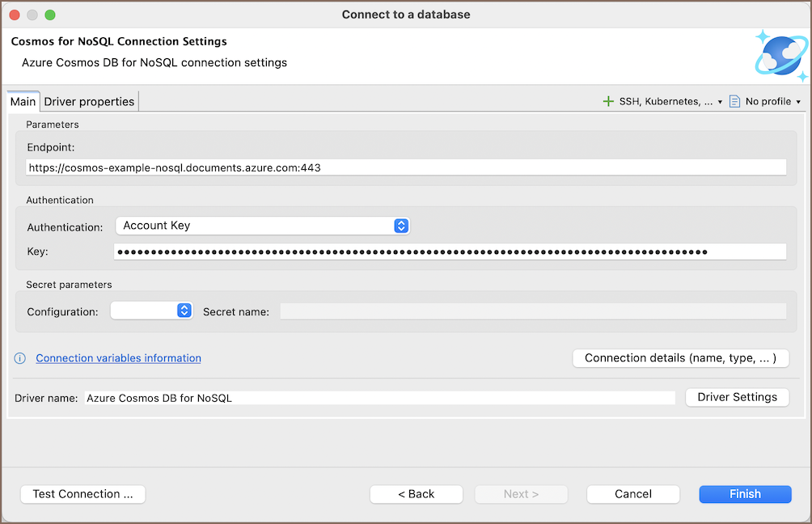
Task: Switch to the Main tab
Action: click(x=23, y=102)
